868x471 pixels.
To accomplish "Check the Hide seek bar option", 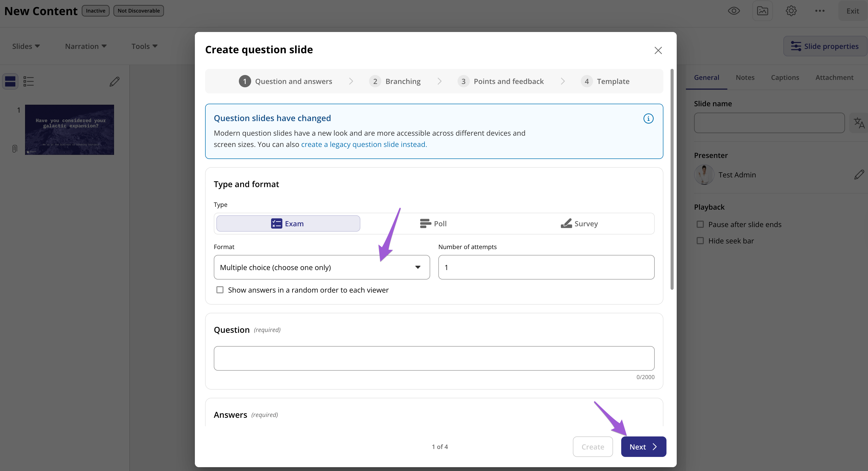I will [700, 241].
